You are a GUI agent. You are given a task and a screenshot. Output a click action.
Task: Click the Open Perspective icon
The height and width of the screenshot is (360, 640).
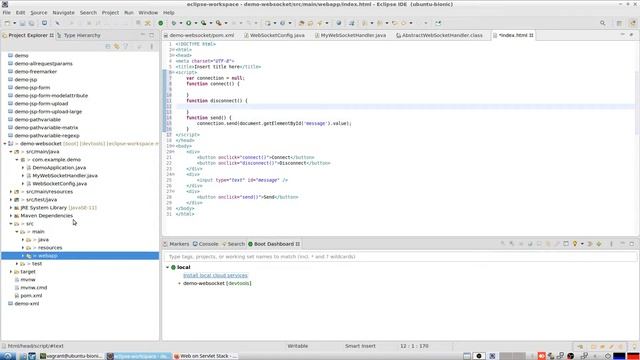(x=619, y=23)
